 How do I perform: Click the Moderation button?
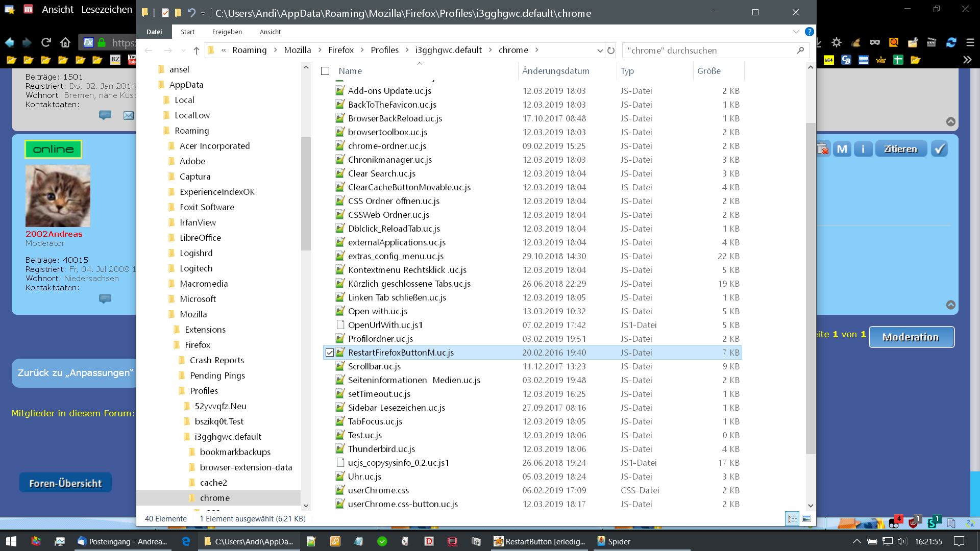tap(911, 337)
